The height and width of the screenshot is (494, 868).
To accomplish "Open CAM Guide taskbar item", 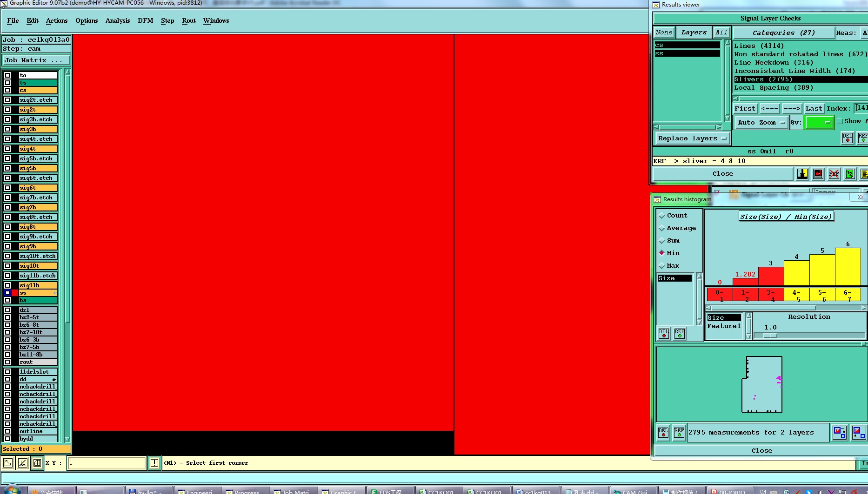I will [x=631, y=491].
